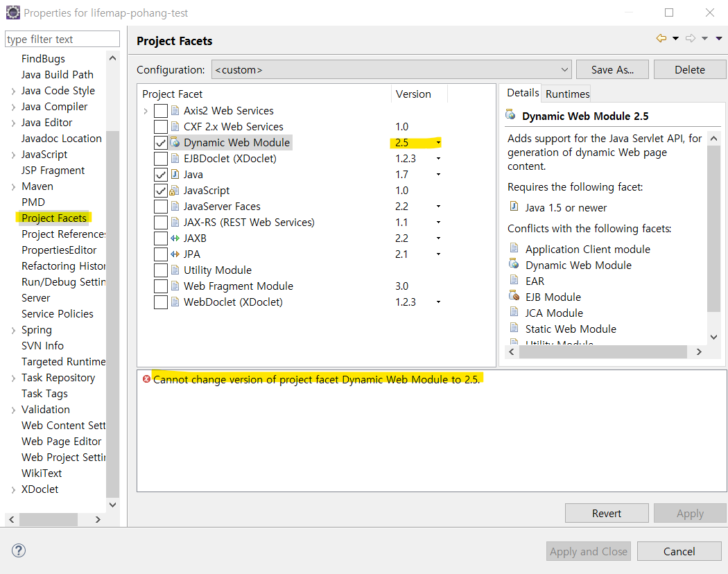Click the error icon in message area

point(146,379)
